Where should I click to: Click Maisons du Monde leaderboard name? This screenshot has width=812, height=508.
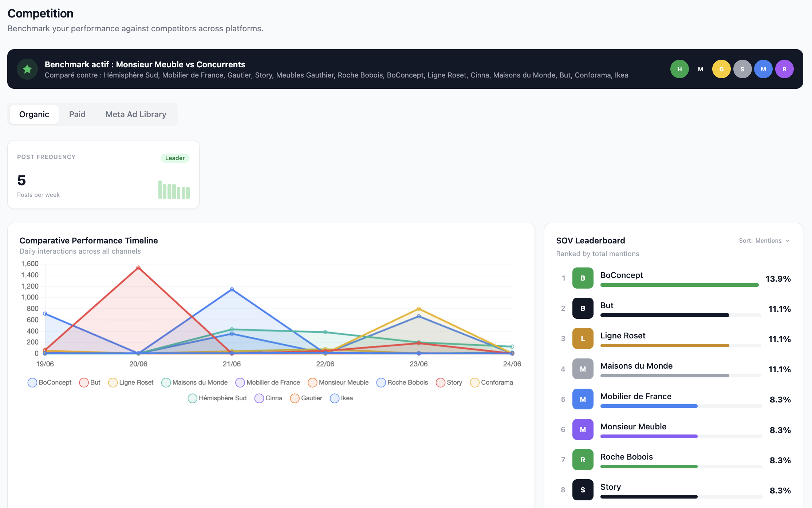pyautogui.click(x=636, y=366)
